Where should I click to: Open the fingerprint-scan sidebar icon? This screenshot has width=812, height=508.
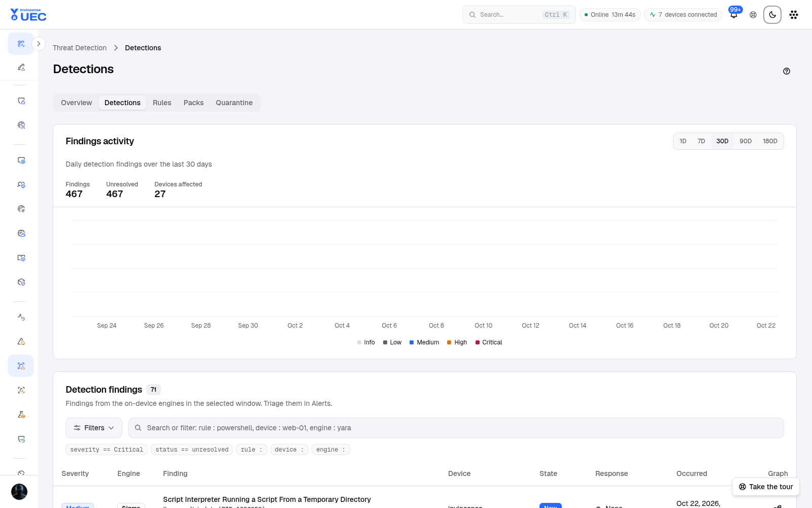[21, 125]
